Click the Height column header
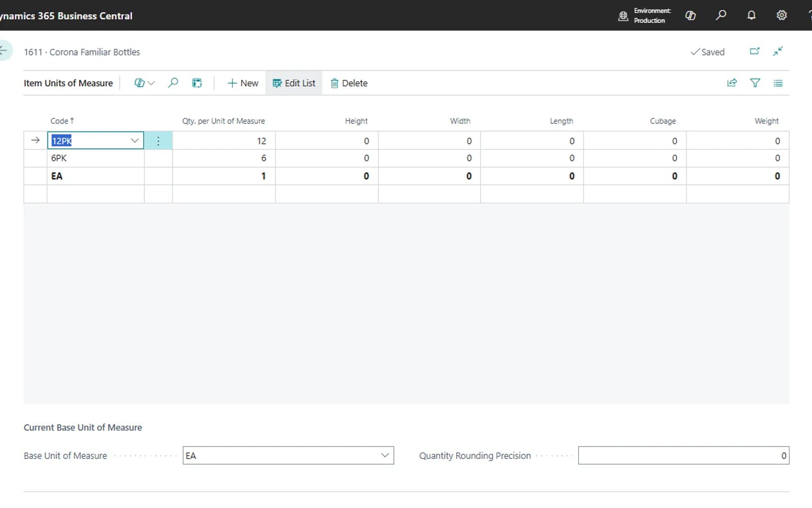 point(356,121)
